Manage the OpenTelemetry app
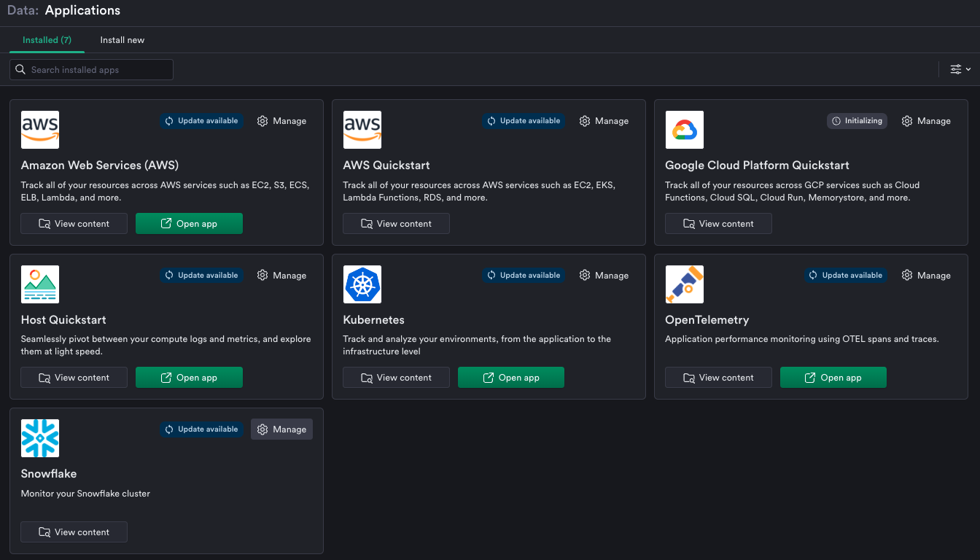980x560 pixels. (927, 276)
